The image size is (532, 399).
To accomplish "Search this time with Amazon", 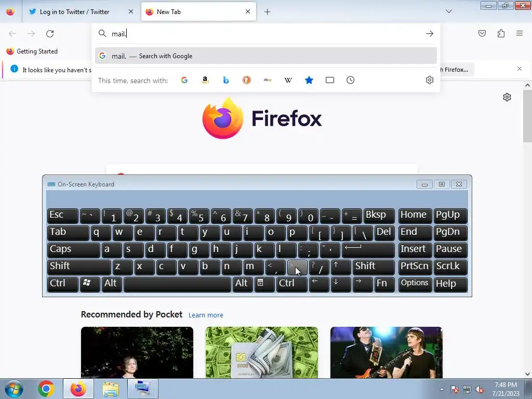I will click(x=205, y=80).
